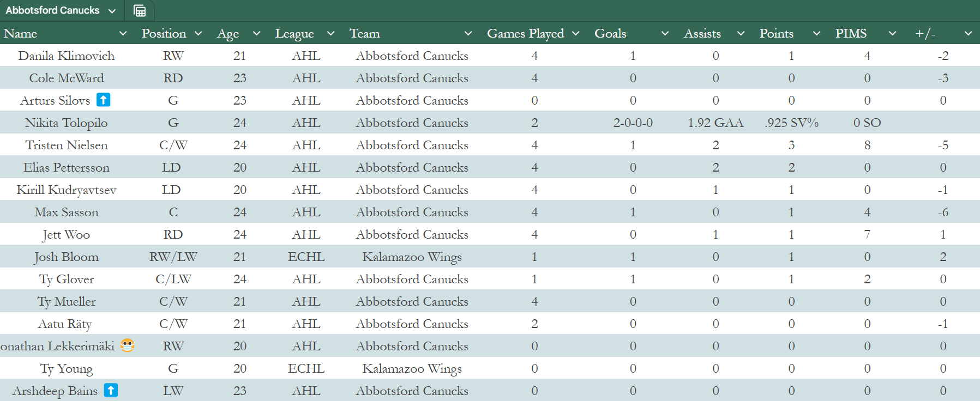
Task: Click the Kalamazoo Wings cell for Josh Bloom
Action: [412, 257]
